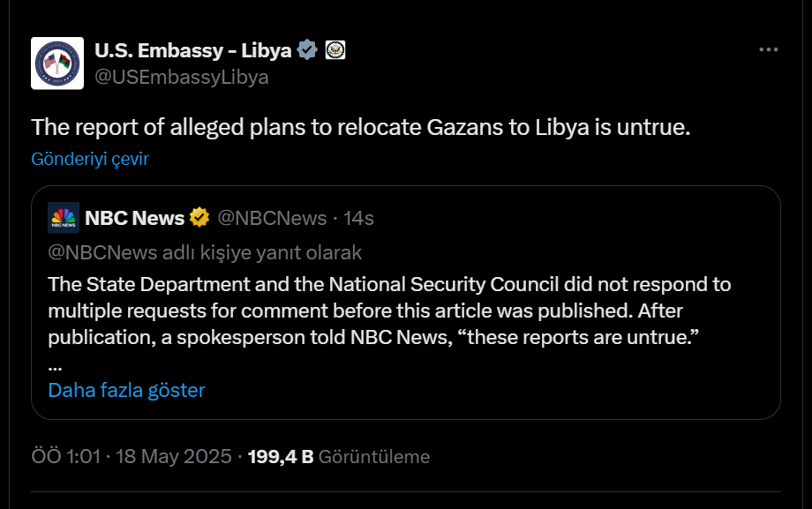The image size is (812, 509).
Task: Click the Görüntüleme label
Action: click(x=374, y=457)
